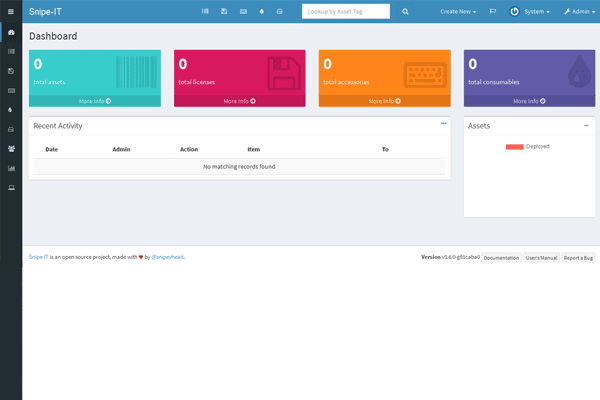Expand the Create New dropdown
The image size is (600, 400).
point(458,11)
